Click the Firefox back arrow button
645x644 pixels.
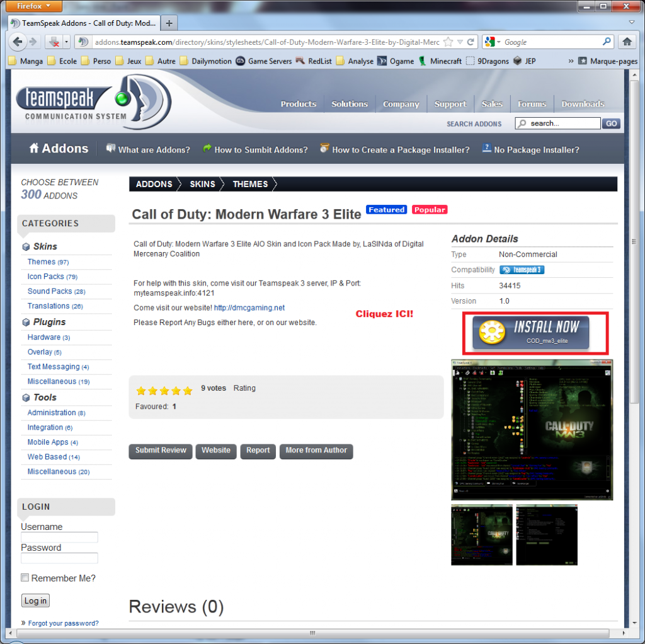coord(18,42)
